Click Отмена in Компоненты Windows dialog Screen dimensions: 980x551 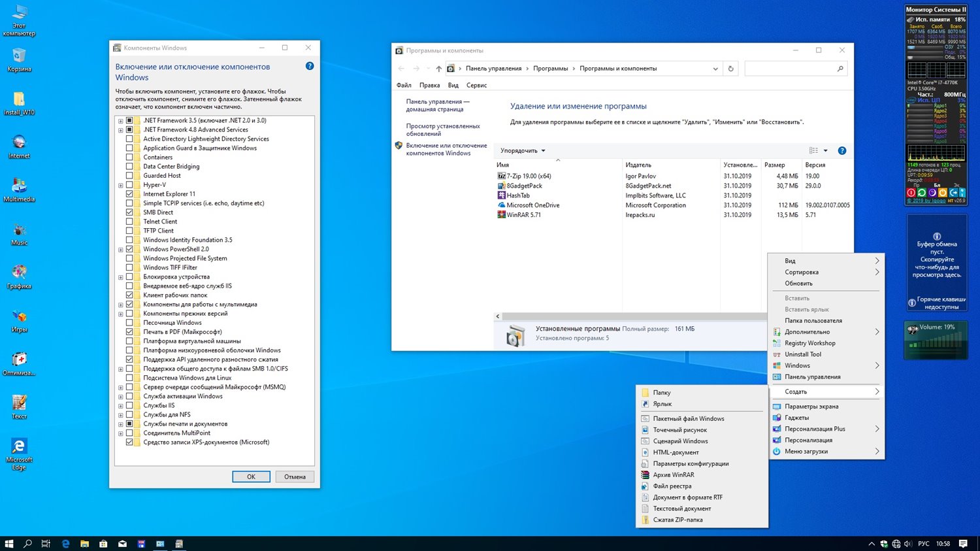tap(295, 476)
